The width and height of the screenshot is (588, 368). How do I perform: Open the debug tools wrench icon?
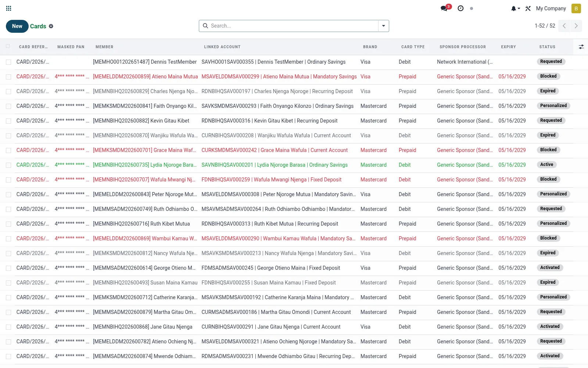[528, 8]
